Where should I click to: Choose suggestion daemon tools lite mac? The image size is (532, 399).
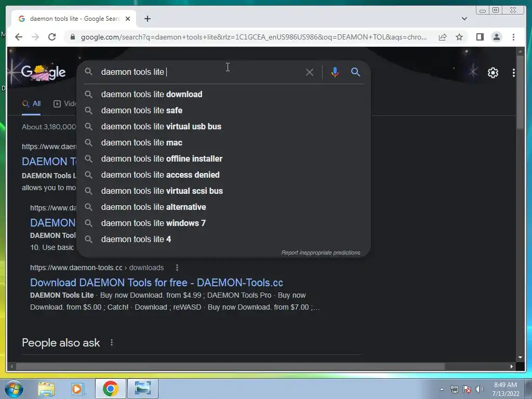click(x=224, y=142)
